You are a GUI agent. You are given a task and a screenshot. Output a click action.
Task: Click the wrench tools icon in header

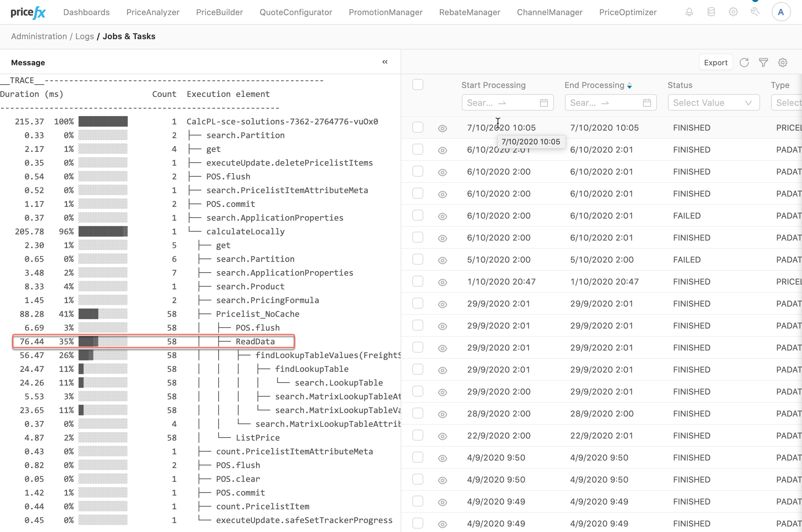[755, 12]
